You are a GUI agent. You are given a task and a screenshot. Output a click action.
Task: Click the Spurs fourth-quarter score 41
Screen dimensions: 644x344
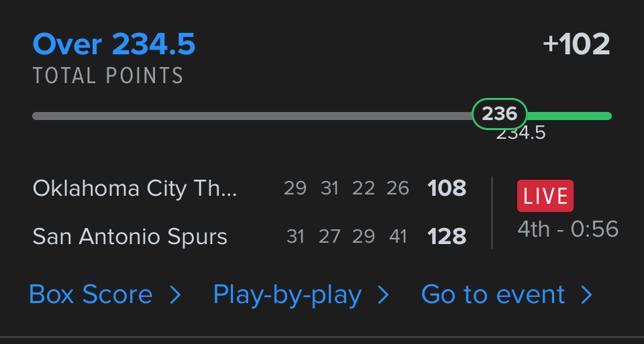point(398,237)
